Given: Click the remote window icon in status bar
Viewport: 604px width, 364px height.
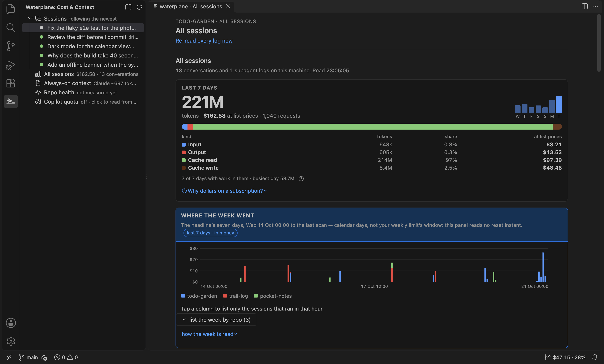Looking at the screenshot, I should coord(9,357).
